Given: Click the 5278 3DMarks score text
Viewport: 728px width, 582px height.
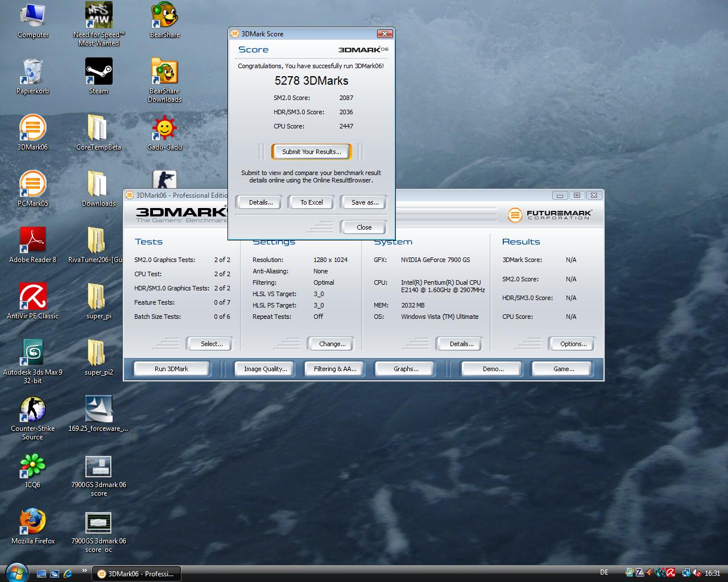Looking at the screenshot, I should click(x=312, y=81).
